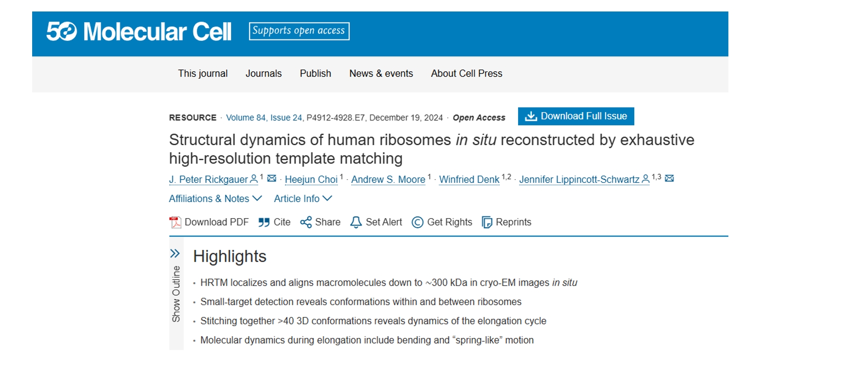Click the Supports open access badge
Viewport: 868px width, 367px height.
pyautogui.click(x=299, y=31)
